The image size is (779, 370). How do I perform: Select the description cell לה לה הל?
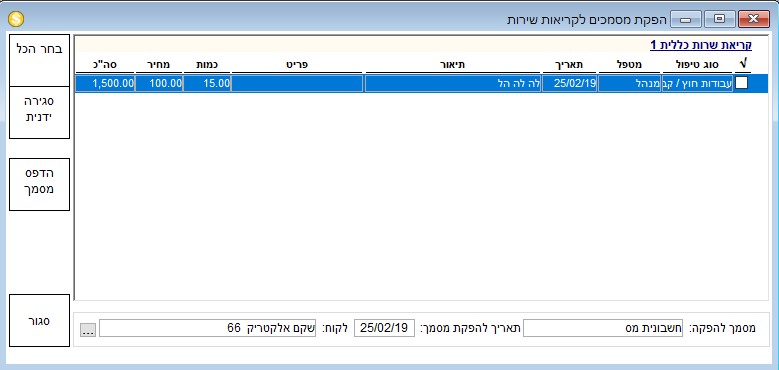(x=453, y=83)
